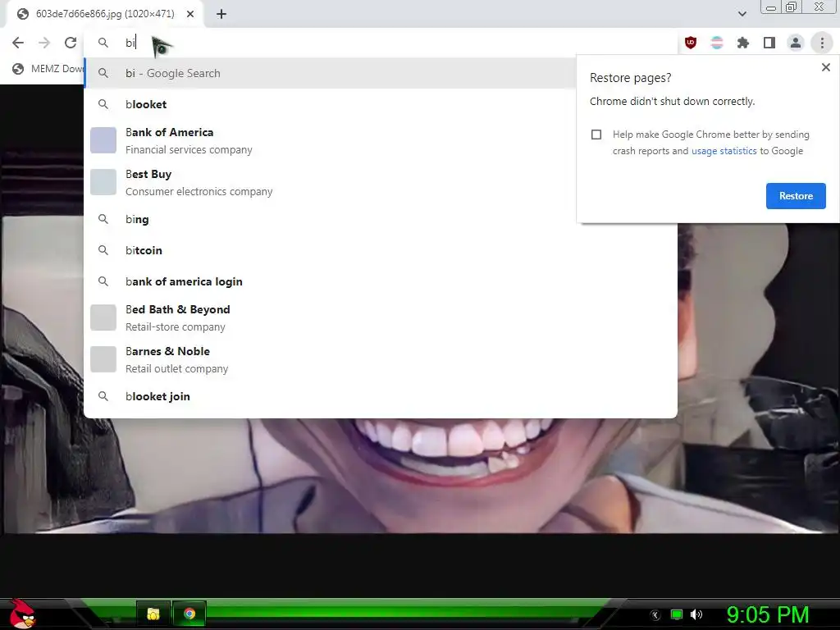The height and width of the screenshot is (630, 840).
Task: Select the 603de7d66e866.jpg tab
Action: coord(104,15)
